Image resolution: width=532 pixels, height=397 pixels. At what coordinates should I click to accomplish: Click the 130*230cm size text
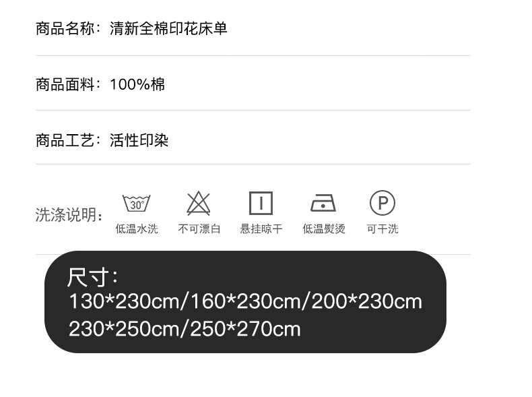click(x=124, y=301)
